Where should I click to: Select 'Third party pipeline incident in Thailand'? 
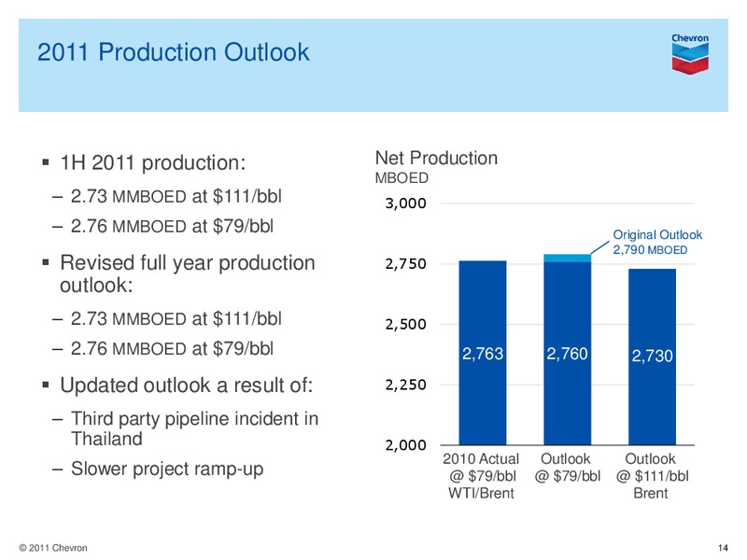(194, 428)
